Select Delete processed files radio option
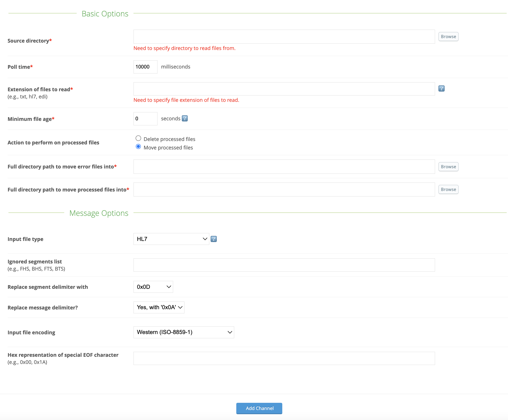 coord(138,138)
